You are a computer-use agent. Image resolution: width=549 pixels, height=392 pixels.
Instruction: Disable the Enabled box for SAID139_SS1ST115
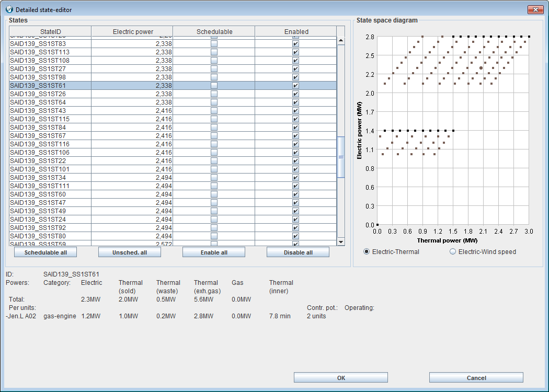[x=295, y=119]
